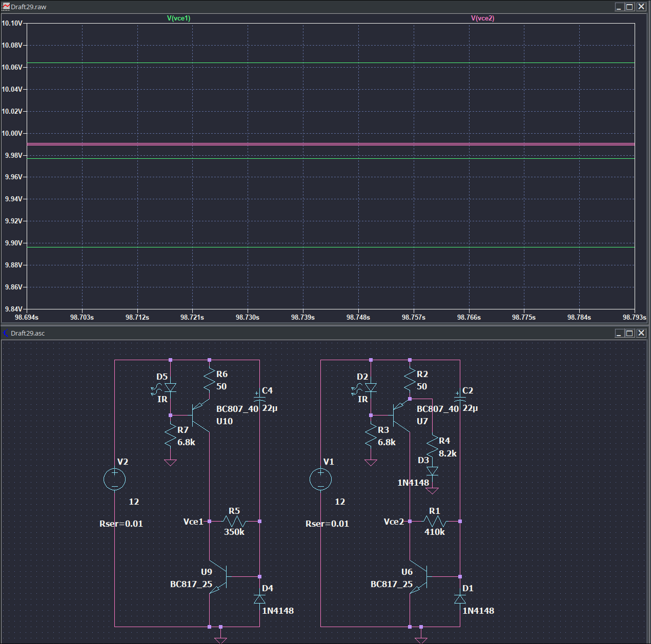Click the U10 BC807_40 transistor symbol
The height and width of the screenshot is (644, 651).
click(201, 415)
